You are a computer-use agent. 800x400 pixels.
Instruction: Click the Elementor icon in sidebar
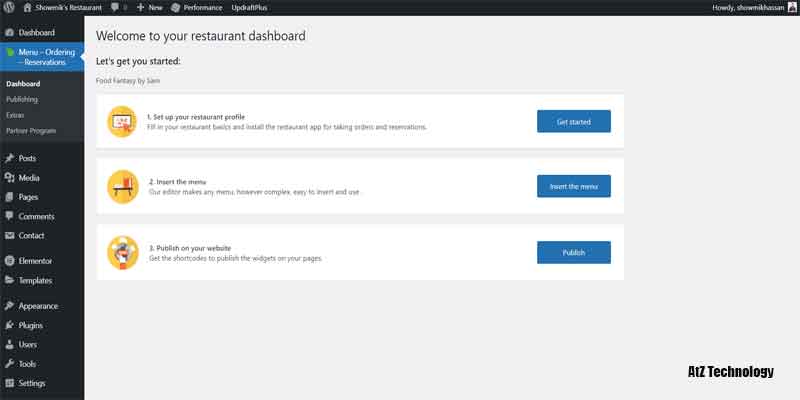9,261
